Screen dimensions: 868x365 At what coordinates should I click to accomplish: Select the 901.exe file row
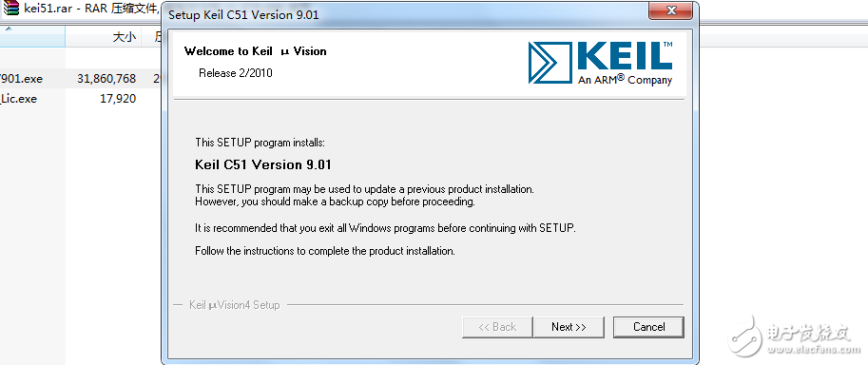pyautogui.click(x=80, y=79)
